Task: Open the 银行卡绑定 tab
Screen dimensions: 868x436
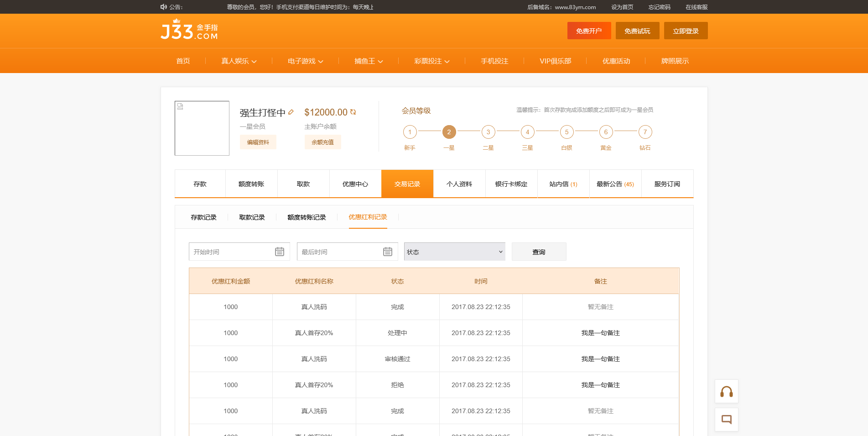Action: (x=511, y=184)
